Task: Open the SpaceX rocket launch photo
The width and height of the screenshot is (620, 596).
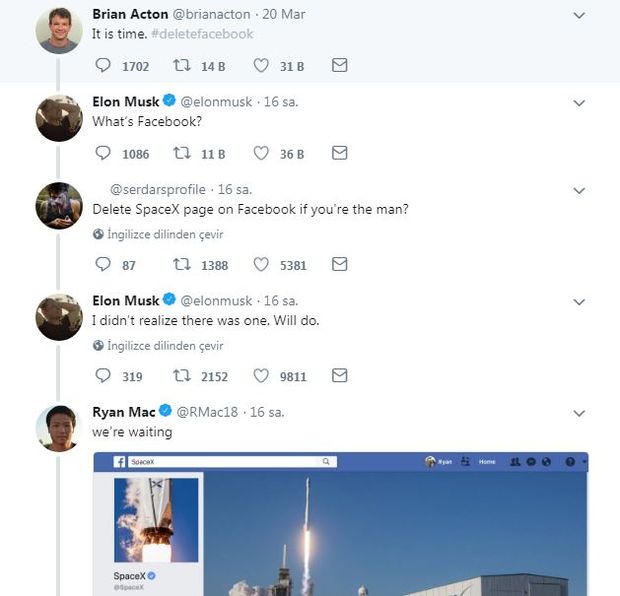Action: pos(395,534)
